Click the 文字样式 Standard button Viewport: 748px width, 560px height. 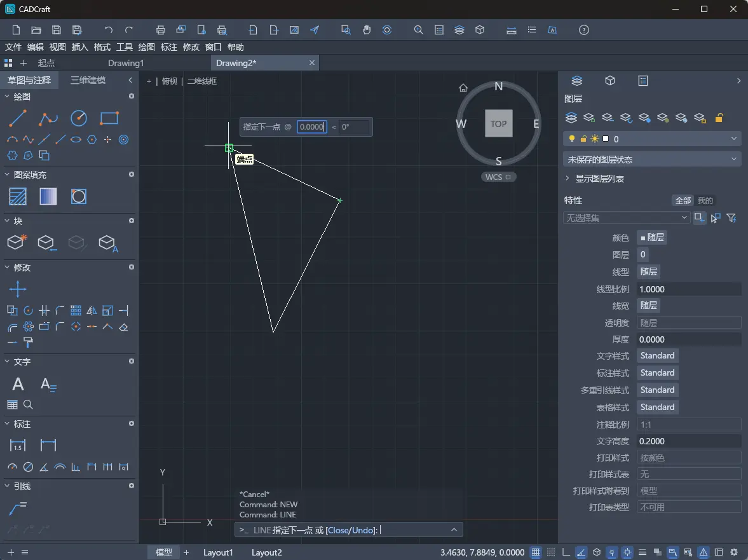(x=657, y=355)
